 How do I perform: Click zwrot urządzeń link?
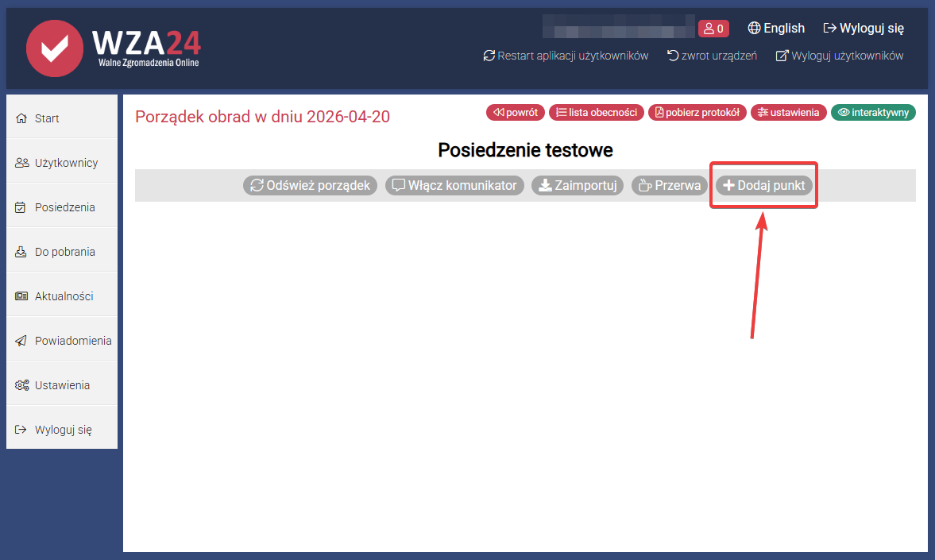(712, 56)
